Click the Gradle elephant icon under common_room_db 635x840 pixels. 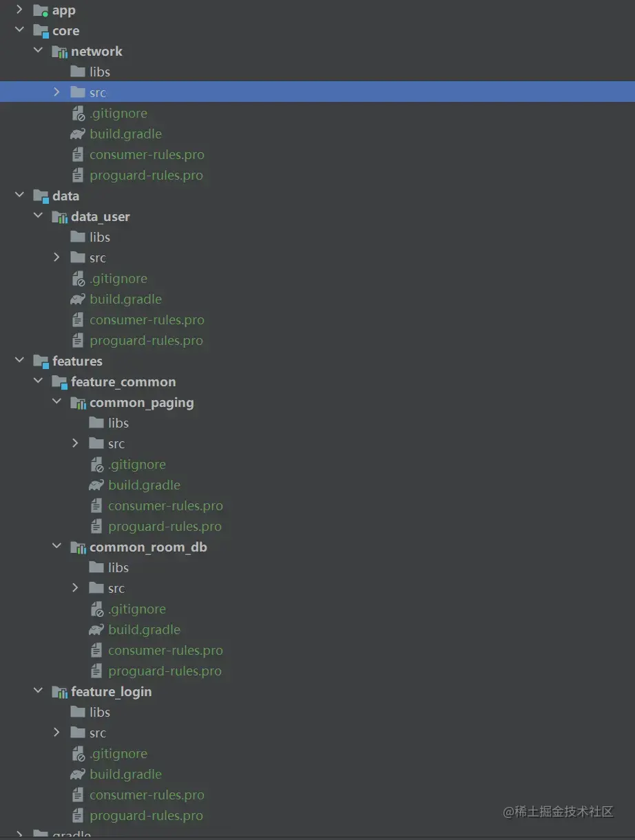coord(96,630)
